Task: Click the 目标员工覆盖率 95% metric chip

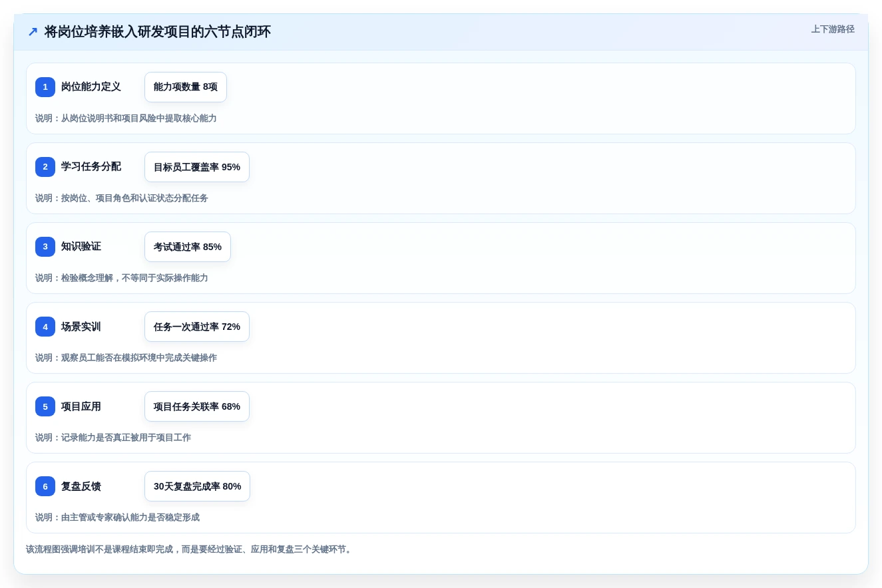Action: click(x=197, y=167)
